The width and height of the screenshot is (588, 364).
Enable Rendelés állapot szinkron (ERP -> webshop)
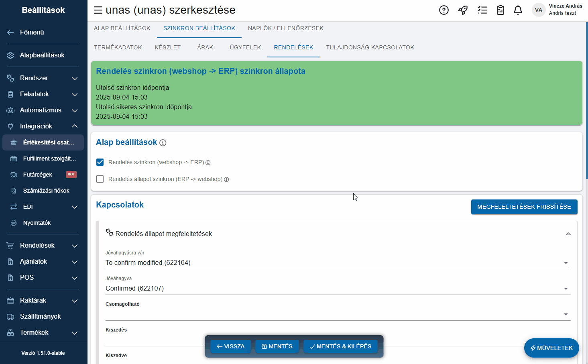[x=100, y=179]
